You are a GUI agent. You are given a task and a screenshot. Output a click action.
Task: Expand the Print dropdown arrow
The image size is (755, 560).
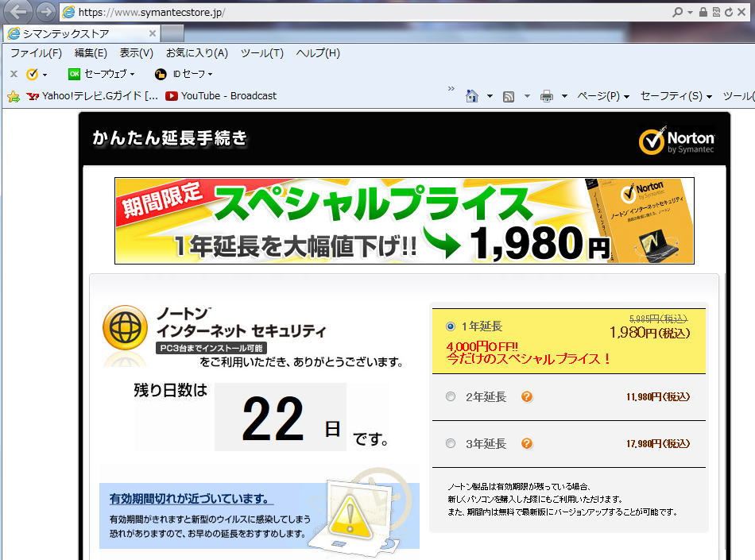click(x=565, y=96)
